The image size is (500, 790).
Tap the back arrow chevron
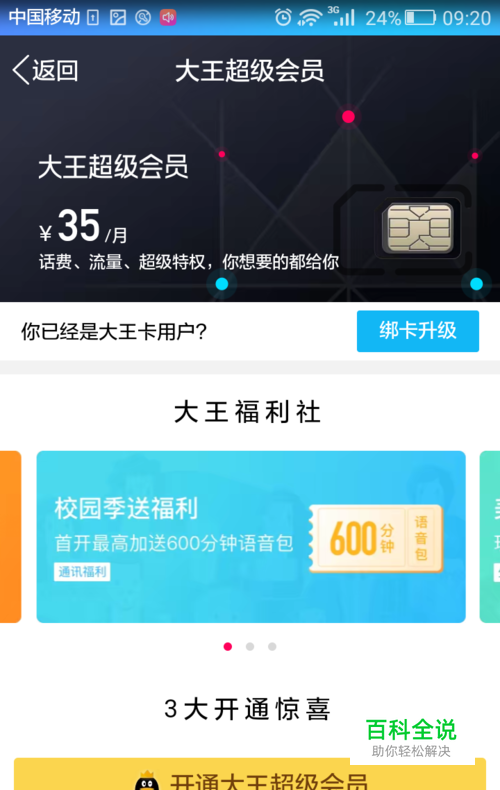(21, 70)
